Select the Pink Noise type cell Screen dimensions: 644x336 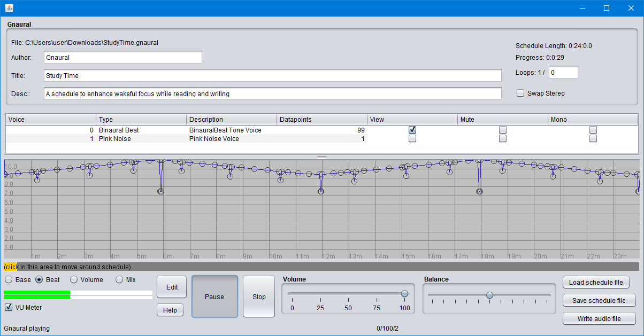pos(141,139)
